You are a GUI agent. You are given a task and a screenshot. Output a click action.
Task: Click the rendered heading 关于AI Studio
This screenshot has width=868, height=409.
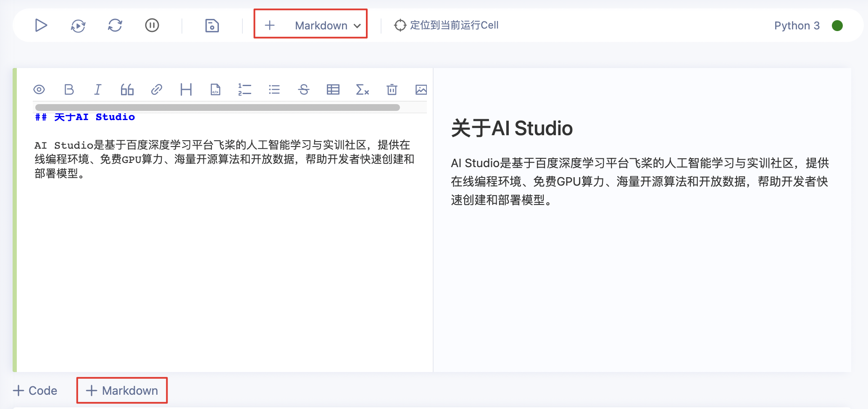(x=512, y=128)
